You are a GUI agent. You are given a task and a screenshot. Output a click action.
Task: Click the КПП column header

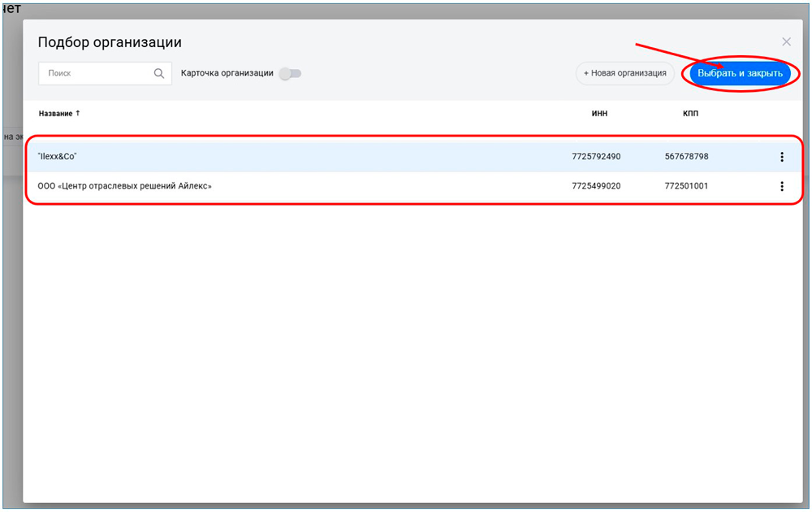pyautogui.click(x=690, y=114)
